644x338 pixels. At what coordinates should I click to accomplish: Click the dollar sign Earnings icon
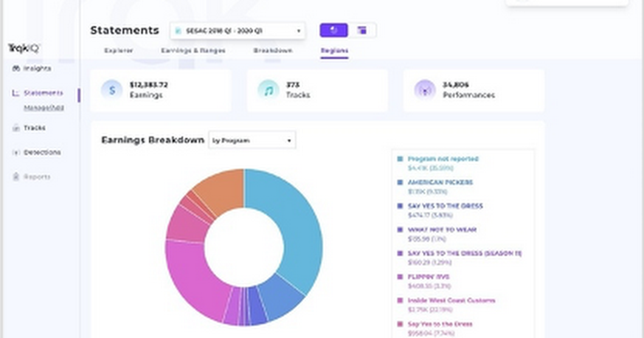tap(112, 90)
